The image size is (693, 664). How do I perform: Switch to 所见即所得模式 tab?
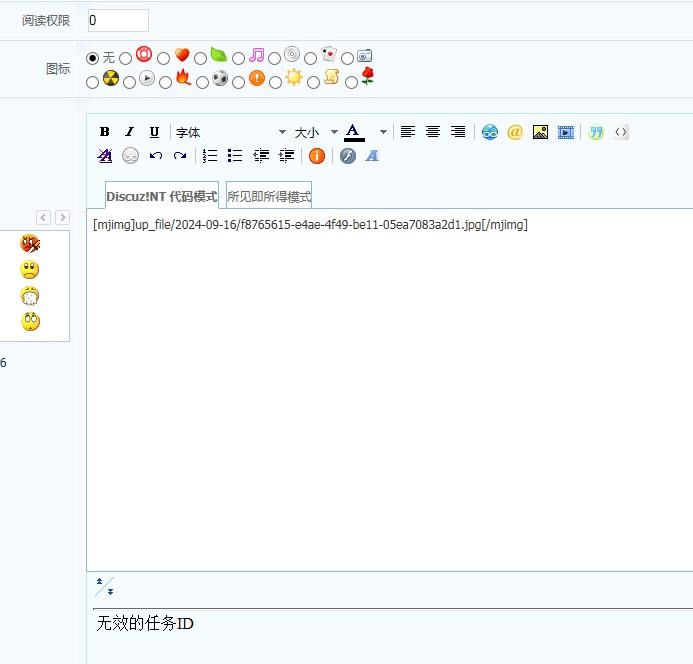pos(269,195)
